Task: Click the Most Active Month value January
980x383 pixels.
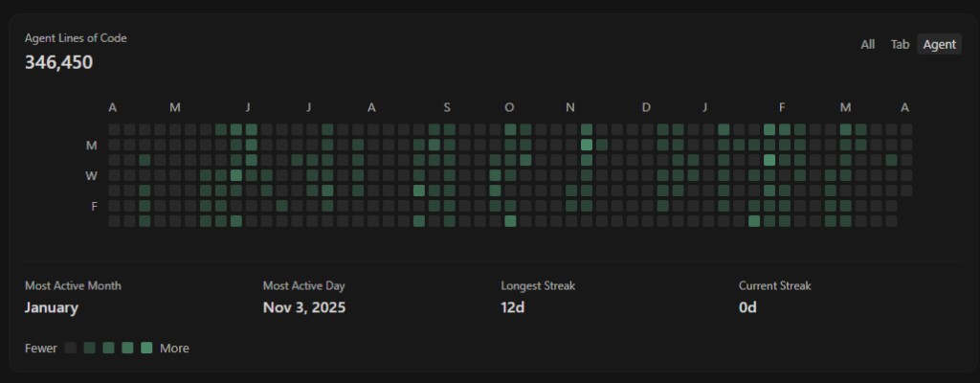Action: click(x=51, y=307)
